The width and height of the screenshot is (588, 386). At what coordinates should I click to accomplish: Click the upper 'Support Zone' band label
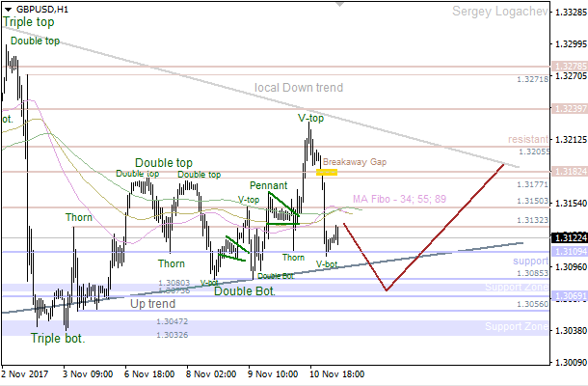515,288
